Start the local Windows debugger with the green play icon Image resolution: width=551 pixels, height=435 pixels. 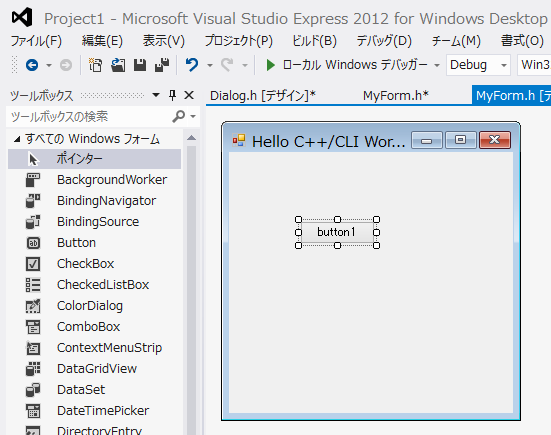(270, 65)
